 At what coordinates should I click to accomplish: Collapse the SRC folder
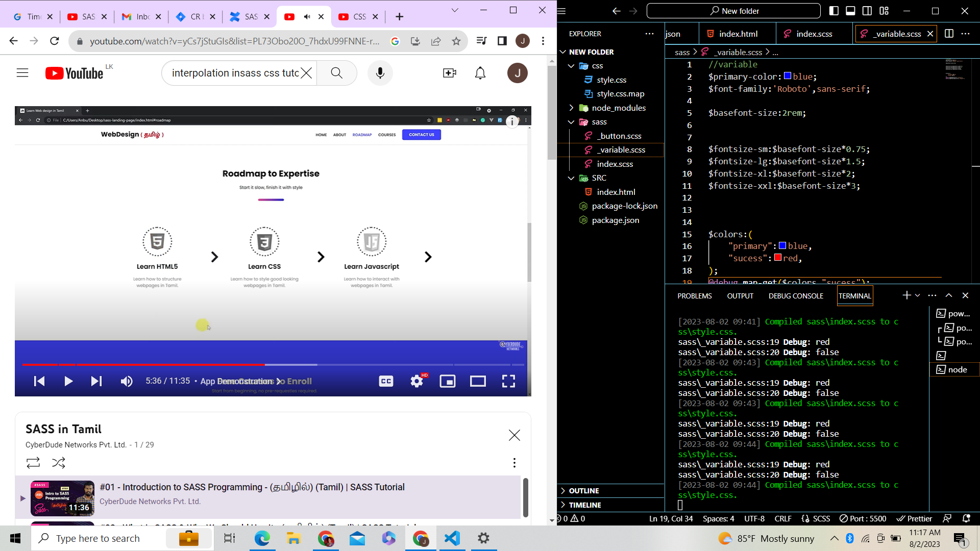571,178
